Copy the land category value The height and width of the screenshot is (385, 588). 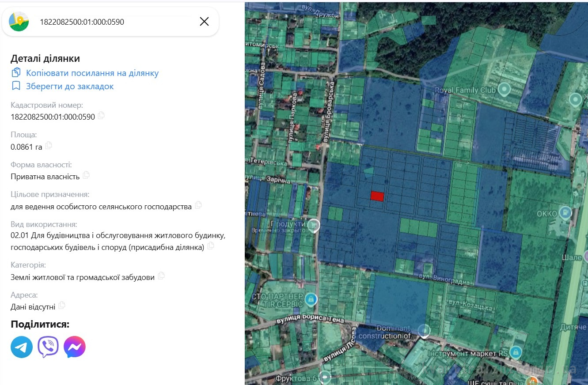pyautogui.click(x=161, y=276)
